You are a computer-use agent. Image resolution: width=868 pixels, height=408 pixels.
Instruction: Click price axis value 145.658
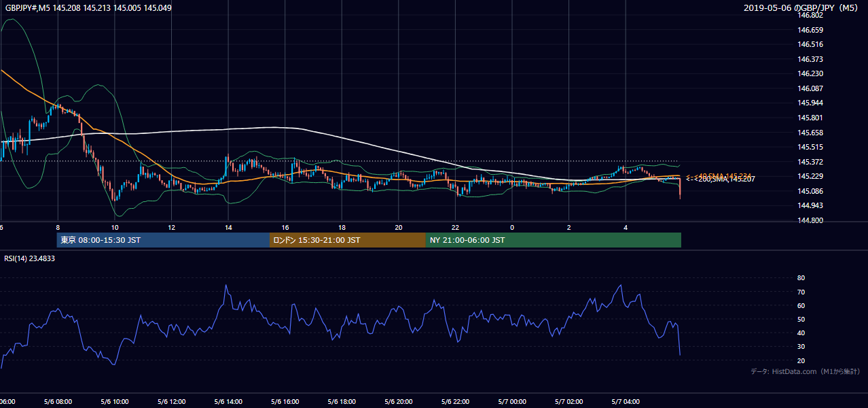click(810, 133)
